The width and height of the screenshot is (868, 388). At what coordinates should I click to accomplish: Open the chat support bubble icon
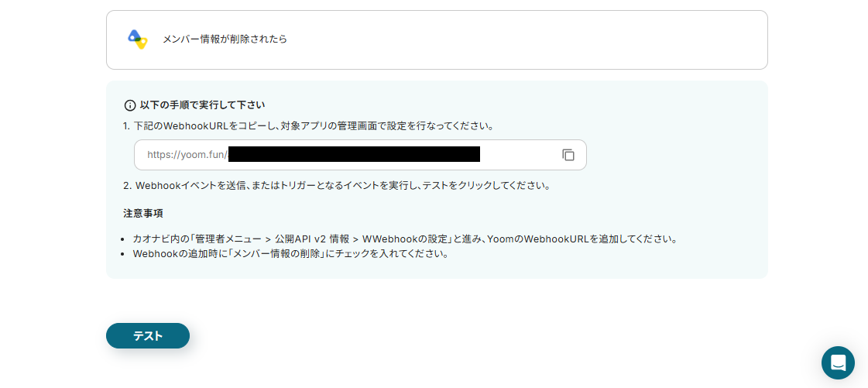[x=838, y=363]
